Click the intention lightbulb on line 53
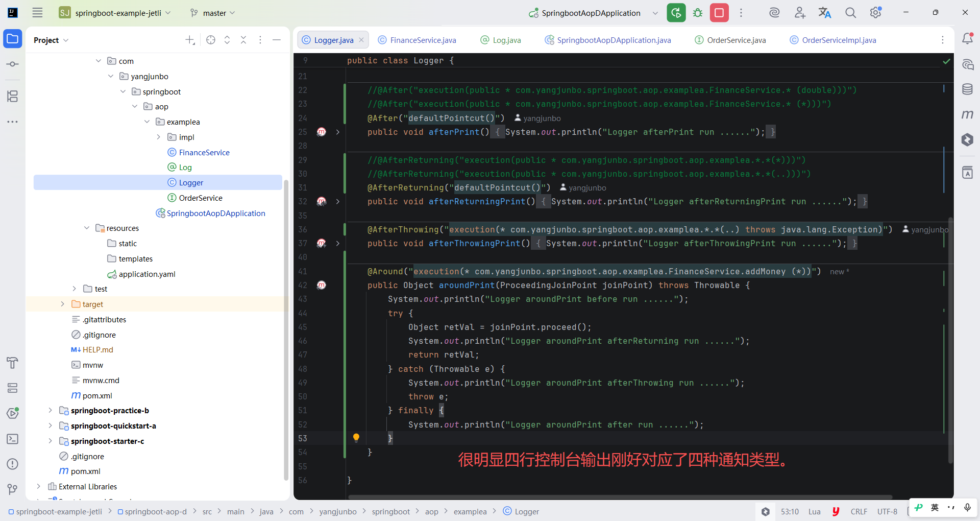The image size is (980, 521). (x=356, y=438)
